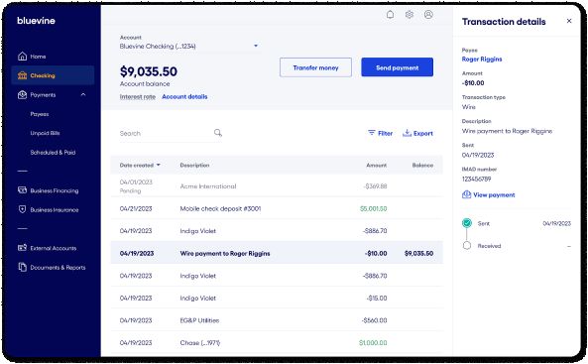The width and height of the screenshot is (588, 364).
Task: Click the Amount column header
Action: coord(377,165)
